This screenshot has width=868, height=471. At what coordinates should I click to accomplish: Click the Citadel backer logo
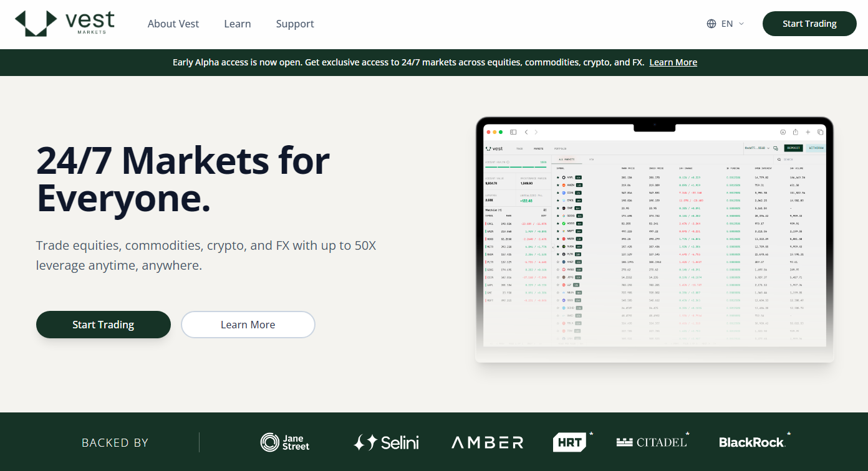(x=652, y=442)
